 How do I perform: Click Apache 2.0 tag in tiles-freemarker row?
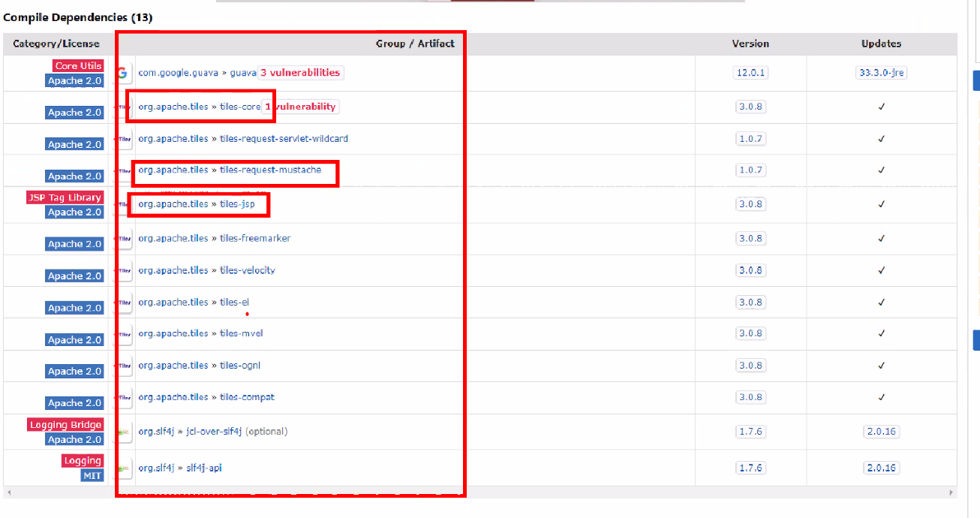pyautogui.click(x=74, y=244)
